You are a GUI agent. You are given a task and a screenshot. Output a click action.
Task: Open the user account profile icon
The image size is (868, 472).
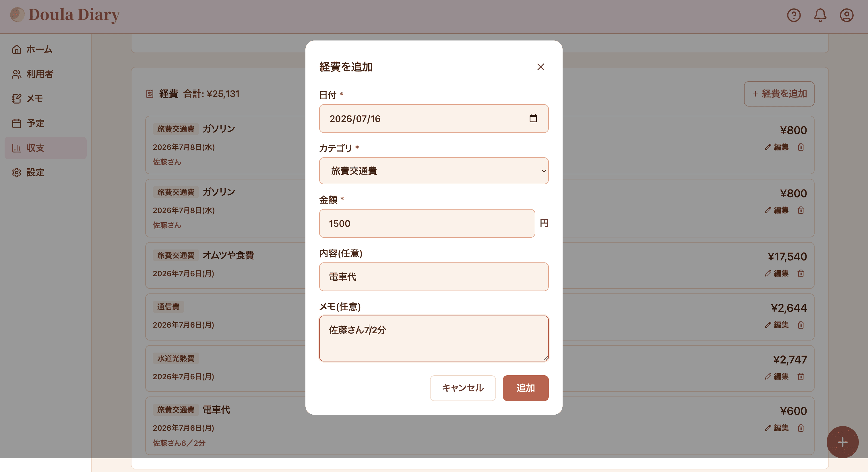(x=846, y=15)
